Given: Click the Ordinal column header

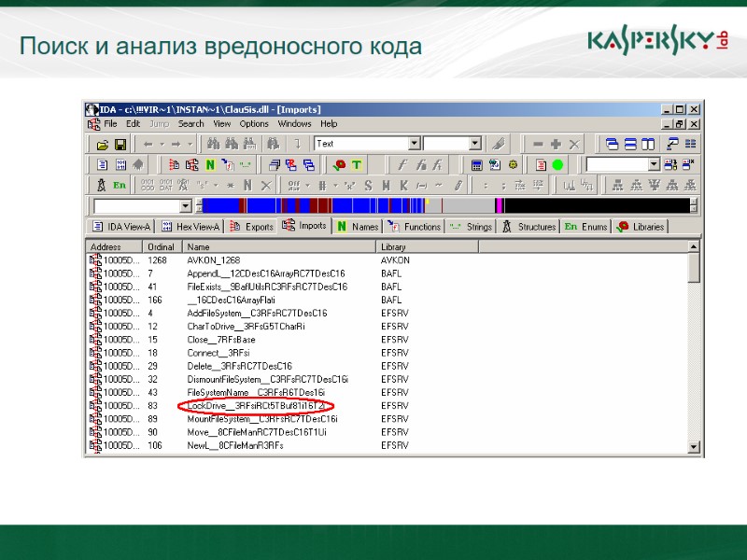Looking at the screenshot, I should point(161,246).
